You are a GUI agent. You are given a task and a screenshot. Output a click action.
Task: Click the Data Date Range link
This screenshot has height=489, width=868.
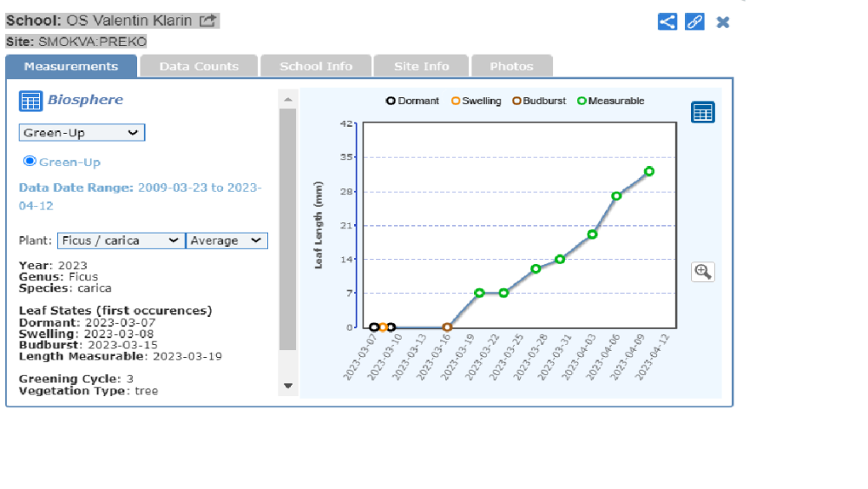(x=140, y=196)
